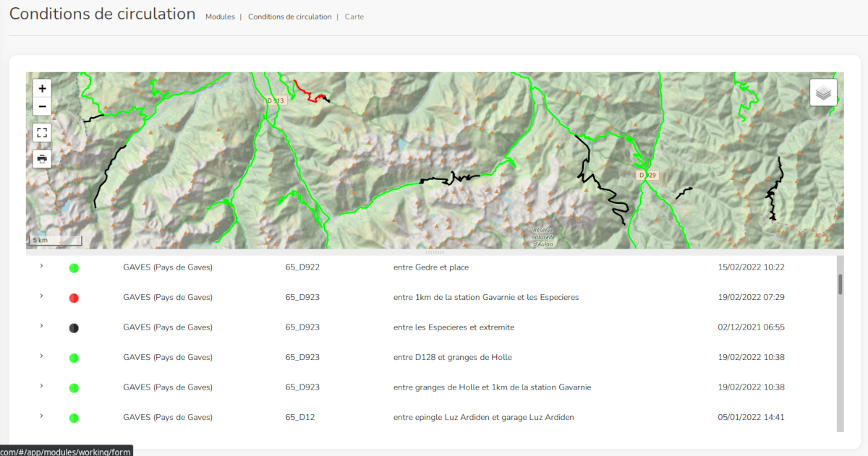
Task: Go to Conditions de circulation breadcrumb
Action: pyautogui.click(x=289, y=17)
